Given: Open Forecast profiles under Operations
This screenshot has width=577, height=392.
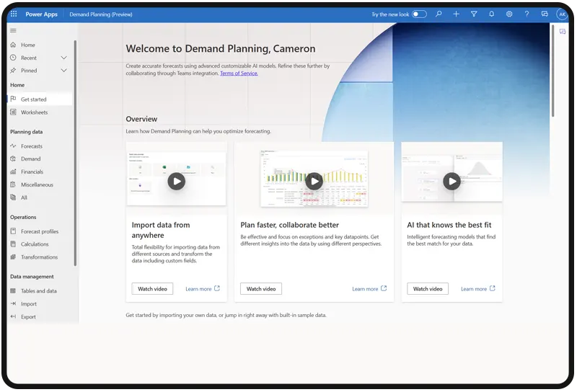Looking at the screenshot, I should 40,231.
